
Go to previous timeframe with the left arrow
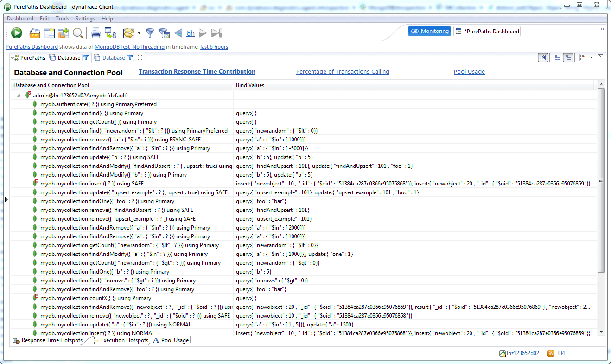pyautogui.click(x=178, y=33)
